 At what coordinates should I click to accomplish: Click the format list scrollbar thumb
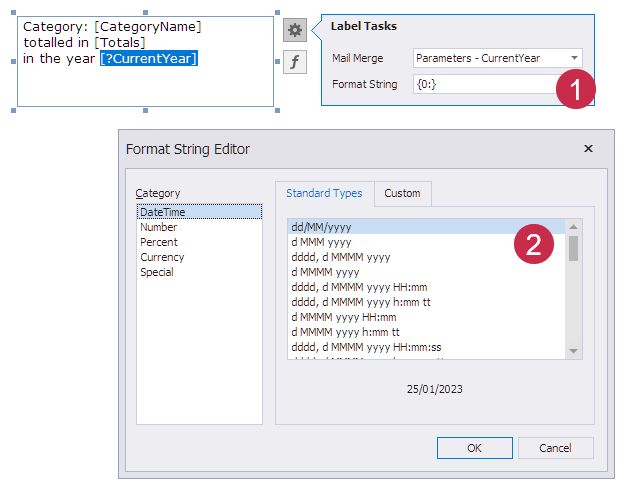tap(574, 248)
